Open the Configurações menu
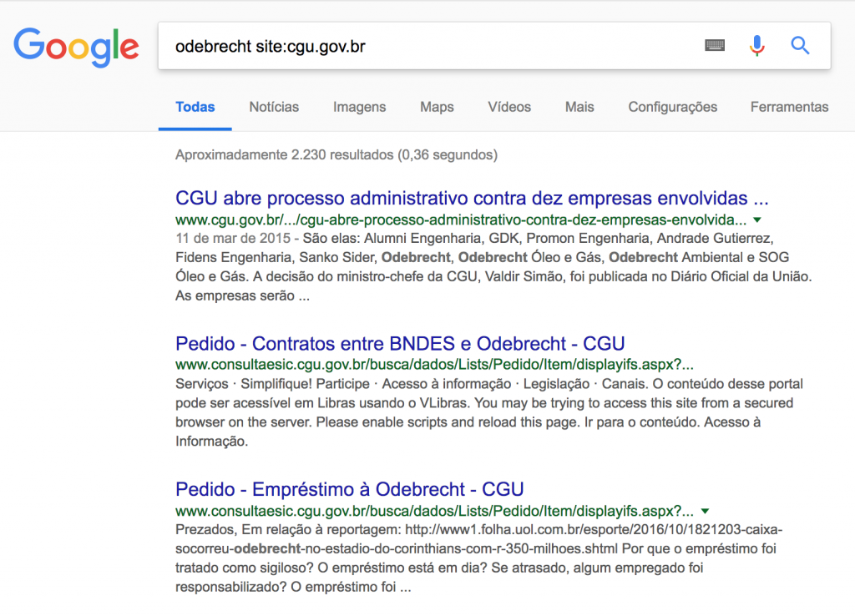The image size is (855, 616). [672, 107]
